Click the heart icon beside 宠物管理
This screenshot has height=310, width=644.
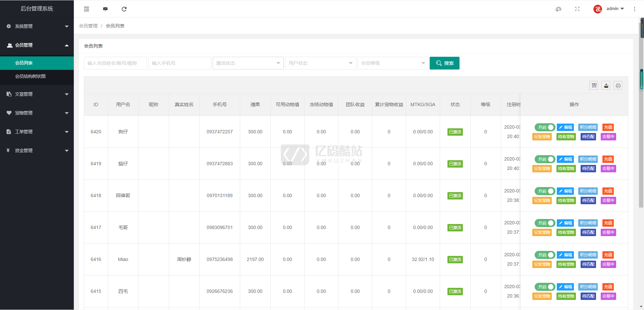tap(9, 113)
